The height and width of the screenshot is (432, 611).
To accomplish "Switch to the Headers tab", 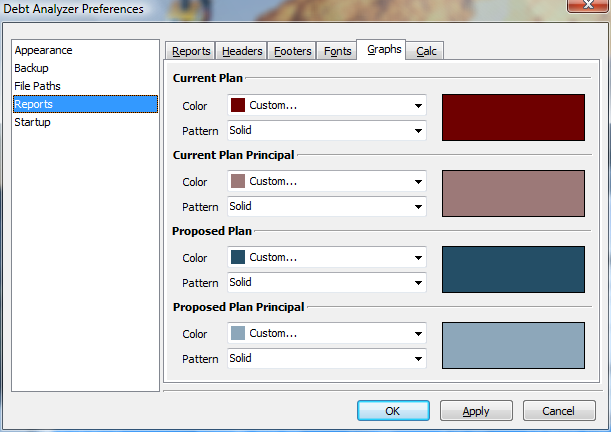I will coord(242,52).
